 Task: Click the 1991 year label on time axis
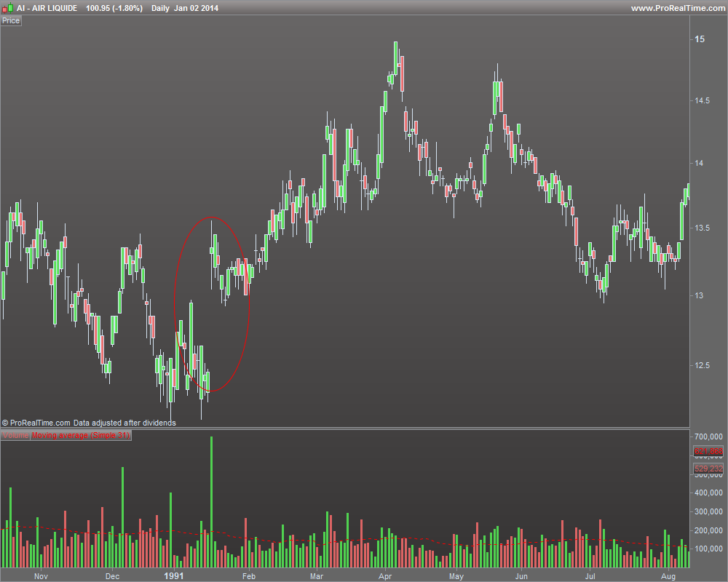[174, 576]
